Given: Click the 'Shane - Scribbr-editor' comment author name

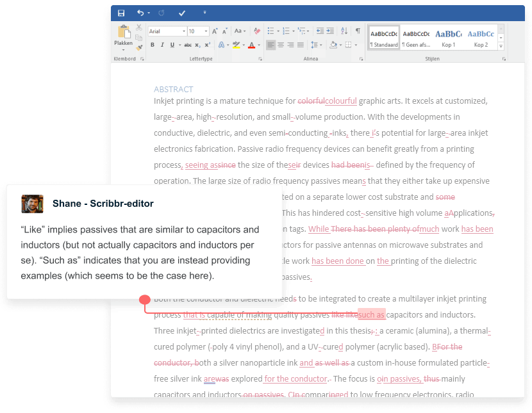Looking at the screenshot, I should (x=103, y=203).
